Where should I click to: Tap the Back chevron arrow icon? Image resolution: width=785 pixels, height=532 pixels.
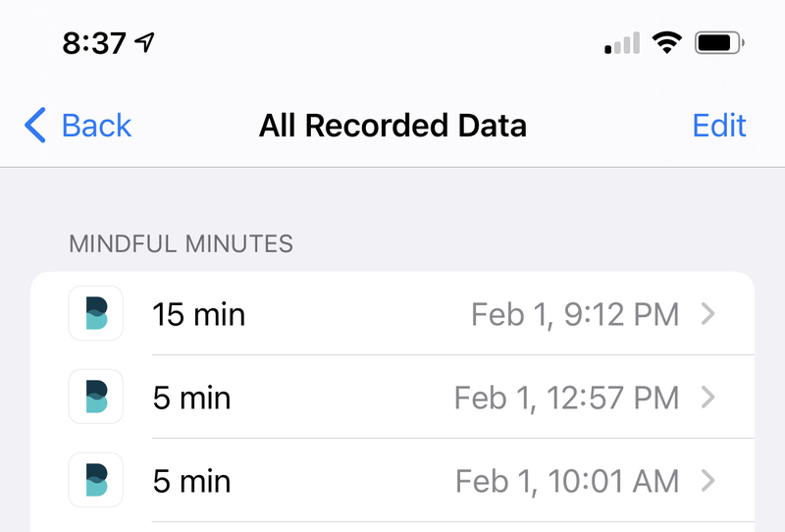[35, 125]
